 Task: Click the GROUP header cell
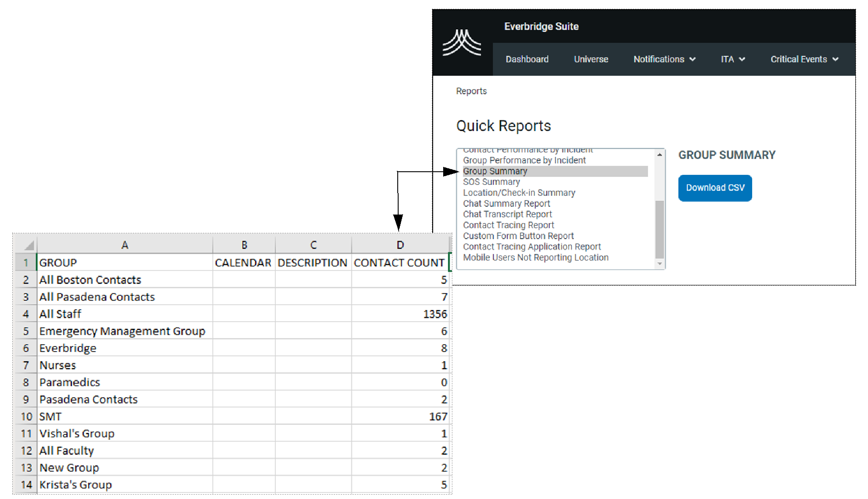pyautogui.click(x=125, y=263)
